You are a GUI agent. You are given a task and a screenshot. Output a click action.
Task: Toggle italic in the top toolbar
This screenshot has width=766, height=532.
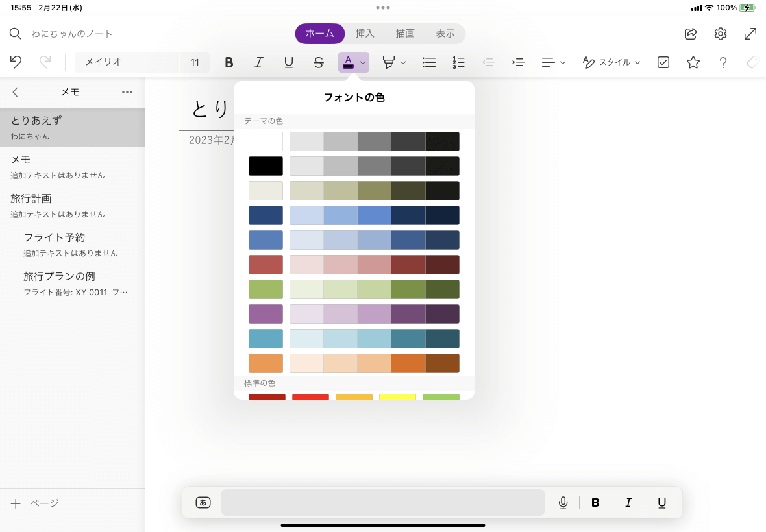pos(258,62)
